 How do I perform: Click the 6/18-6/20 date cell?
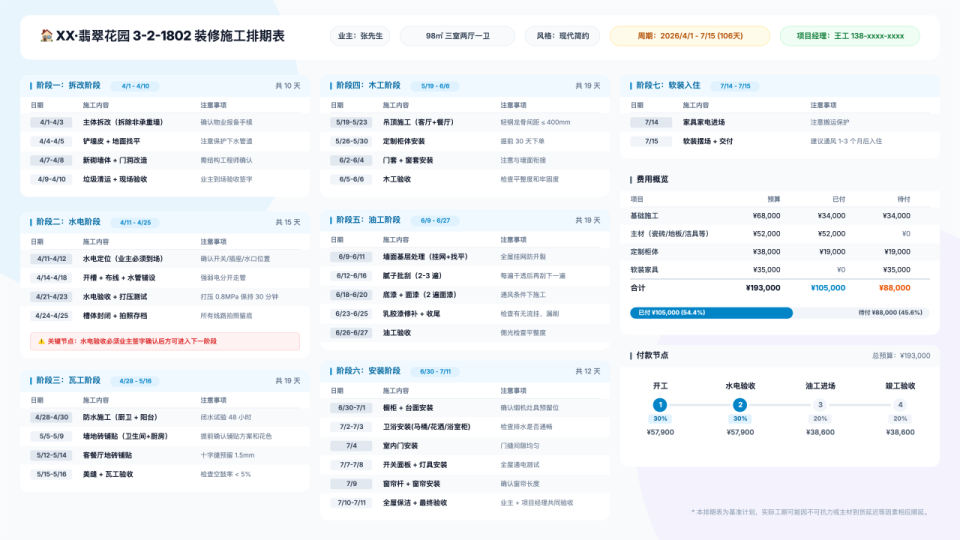coord(351,295)
